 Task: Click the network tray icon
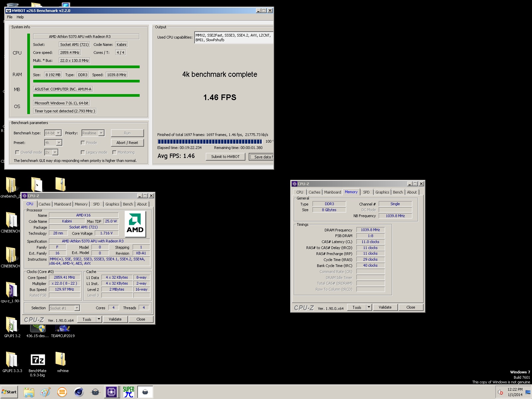click(x=528, y=392)
